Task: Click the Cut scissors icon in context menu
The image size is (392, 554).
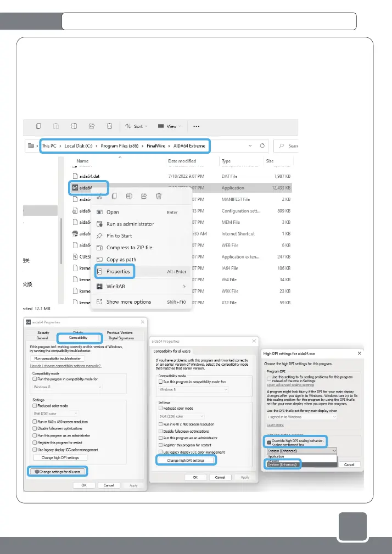Action: point(99,196)
